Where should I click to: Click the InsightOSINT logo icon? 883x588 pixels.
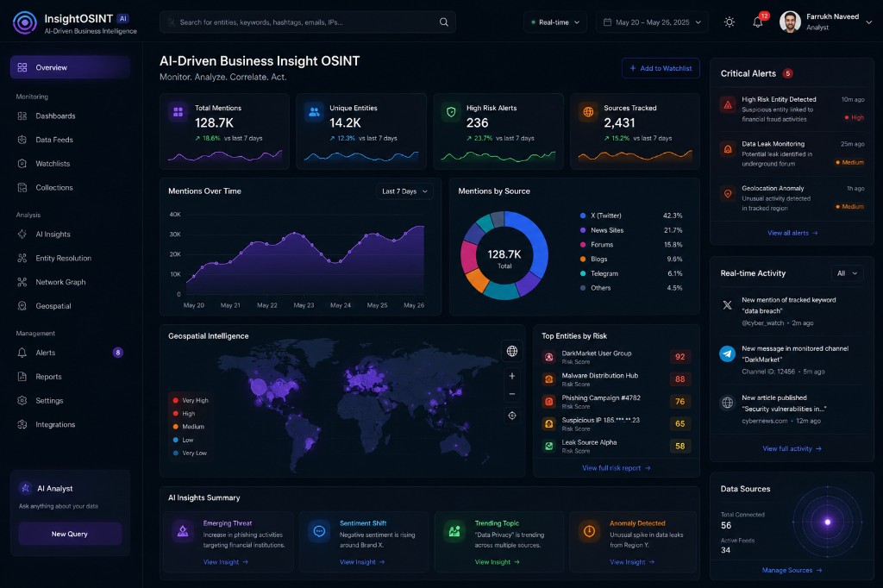25,22
